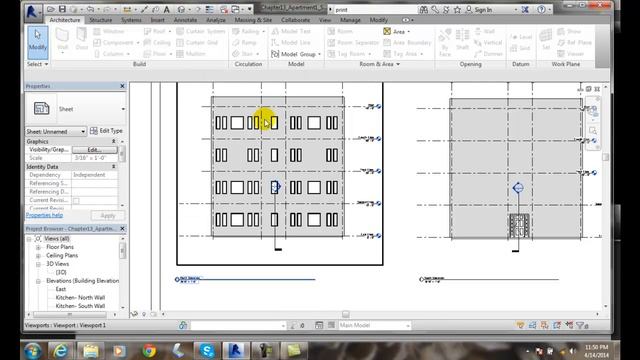This screenshot has height=360, width=640.
Task: Collapse the Graphics properties section
Action: click(x=113, y=141)
